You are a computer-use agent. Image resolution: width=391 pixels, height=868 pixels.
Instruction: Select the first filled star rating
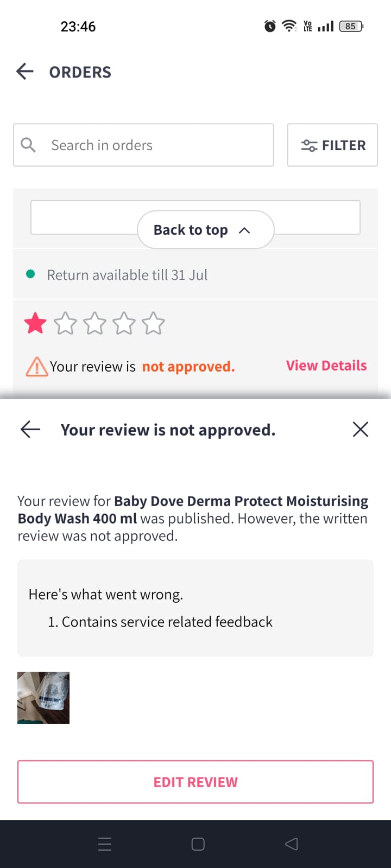(x=36, y=323)
